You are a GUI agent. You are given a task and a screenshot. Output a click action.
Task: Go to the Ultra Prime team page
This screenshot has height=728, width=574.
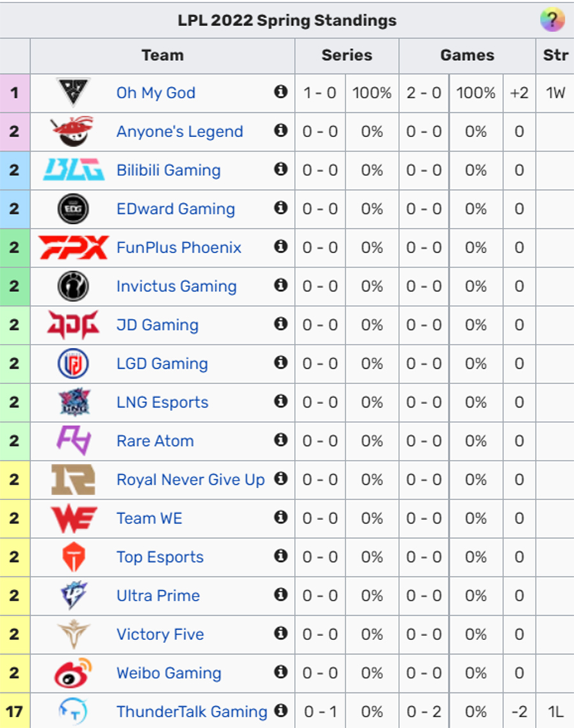click(x=158, y=596)
